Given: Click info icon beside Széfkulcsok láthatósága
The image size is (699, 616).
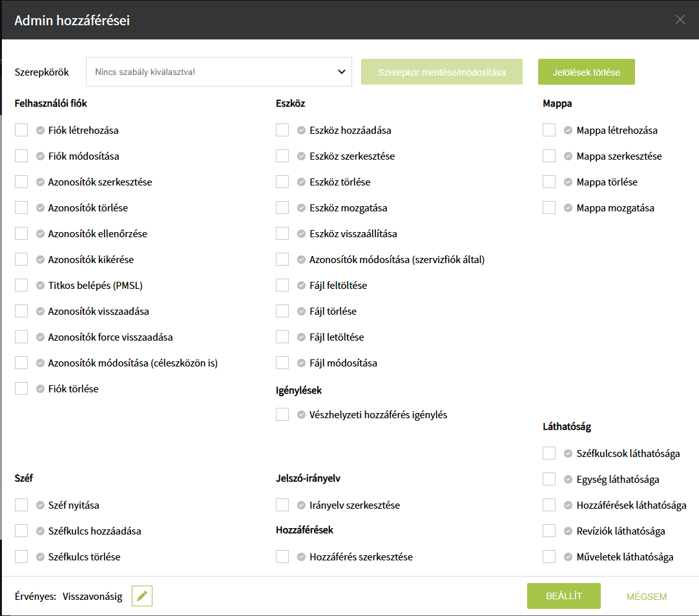Looking at the screenshot, I should (569, 454).
